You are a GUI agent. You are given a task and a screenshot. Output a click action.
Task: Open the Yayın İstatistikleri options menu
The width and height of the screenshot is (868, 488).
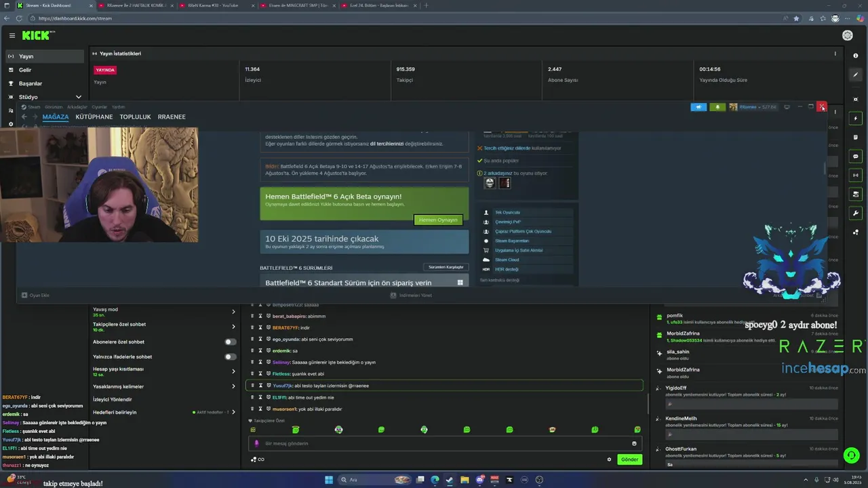pyautogui.click(x=835, y=54)
